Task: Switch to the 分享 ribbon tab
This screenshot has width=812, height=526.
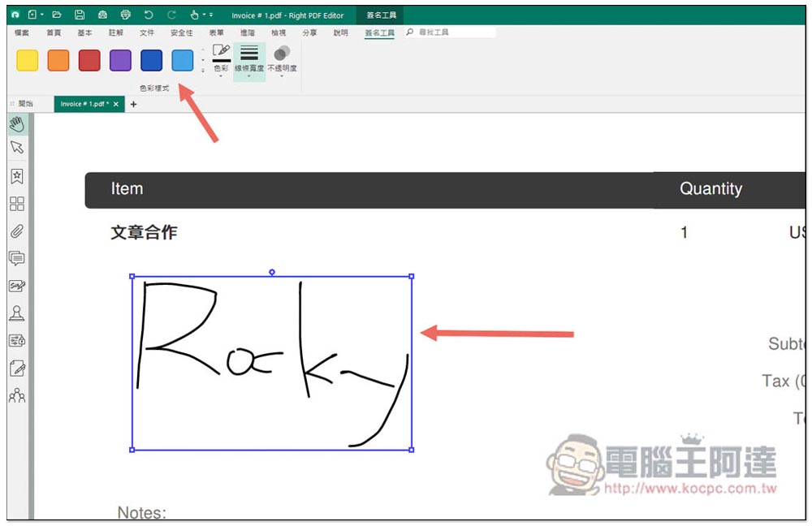Action: [x=309, y=32]
